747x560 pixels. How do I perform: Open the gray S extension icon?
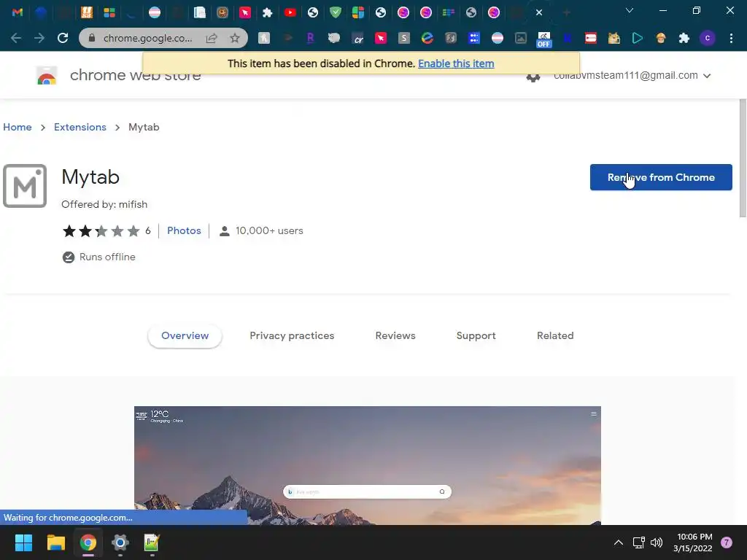point(404,38)
